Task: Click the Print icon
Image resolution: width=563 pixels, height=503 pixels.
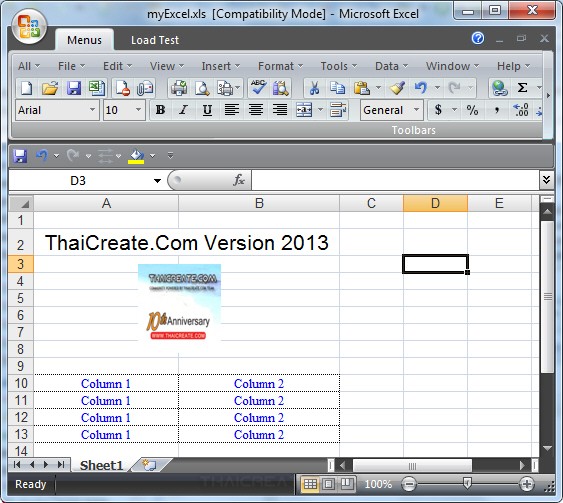Action: point(179,88)
